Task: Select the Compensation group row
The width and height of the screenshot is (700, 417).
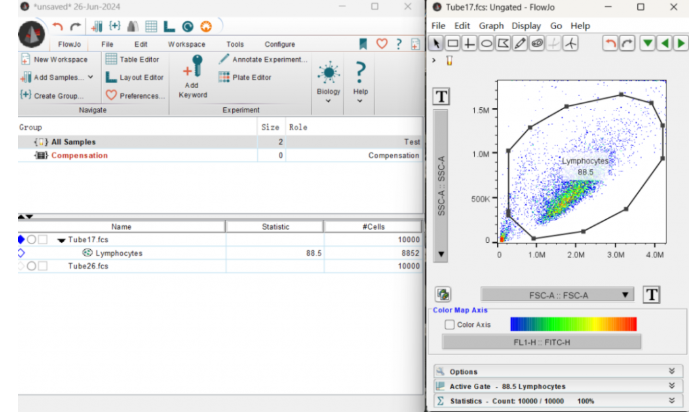Action: point(221,155)
